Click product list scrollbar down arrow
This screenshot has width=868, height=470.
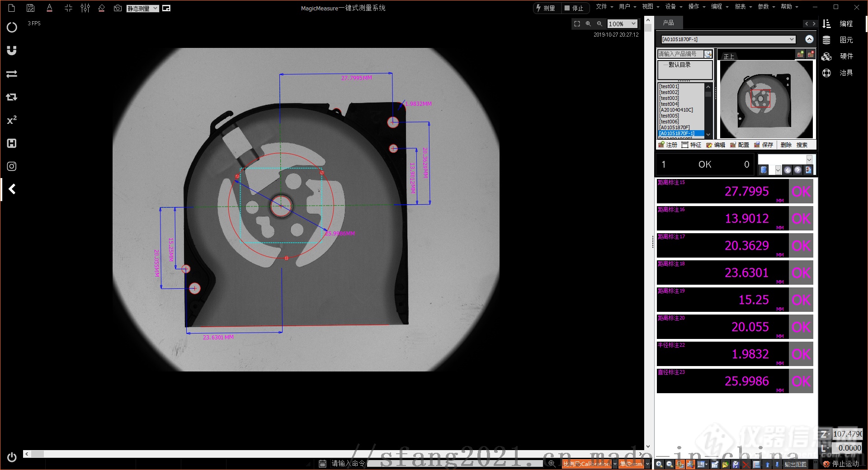coord(708,135)
